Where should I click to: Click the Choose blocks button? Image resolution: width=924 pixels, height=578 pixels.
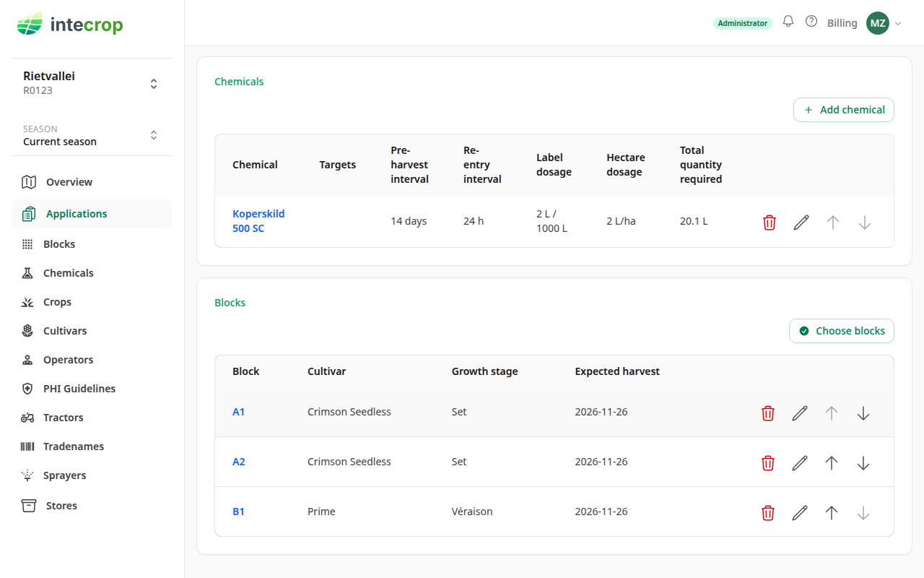pos(842,331)
